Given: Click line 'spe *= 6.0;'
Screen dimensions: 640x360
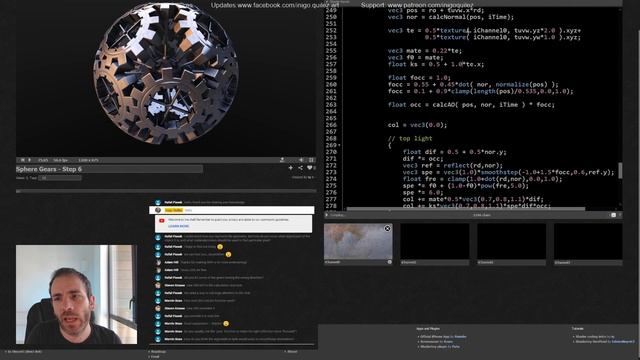Looking at the screenshot, I should 423,192.
